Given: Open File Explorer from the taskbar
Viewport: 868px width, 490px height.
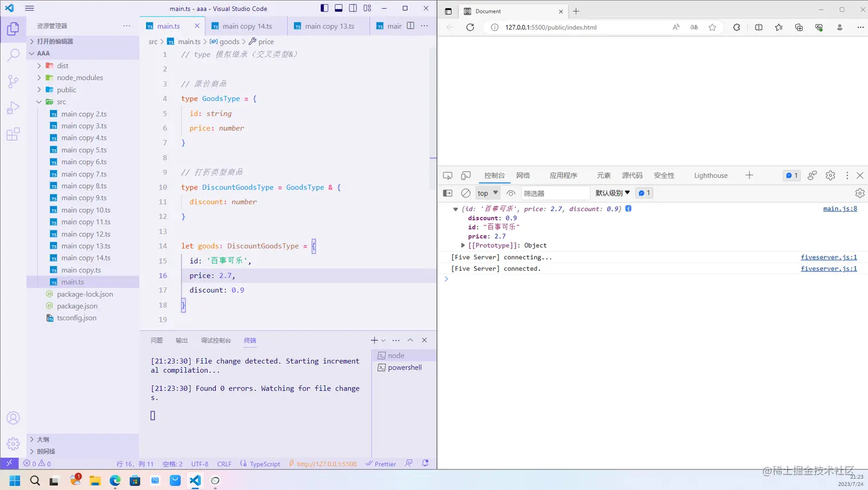Looking at the screenshot, I should point(95,481).
